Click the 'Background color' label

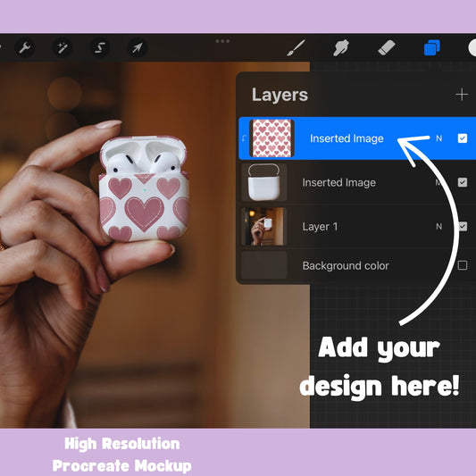pos(346,265)
